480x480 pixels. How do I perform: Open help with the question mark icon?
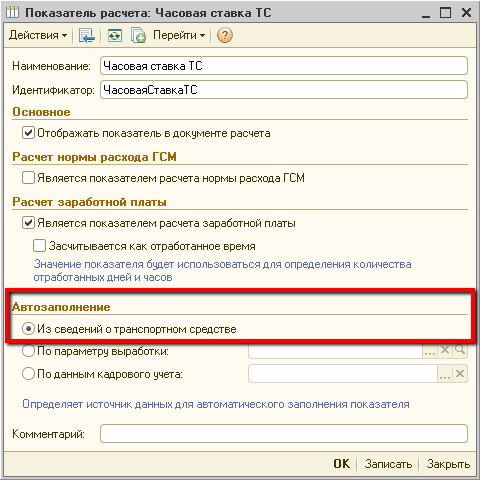[225, 35]
